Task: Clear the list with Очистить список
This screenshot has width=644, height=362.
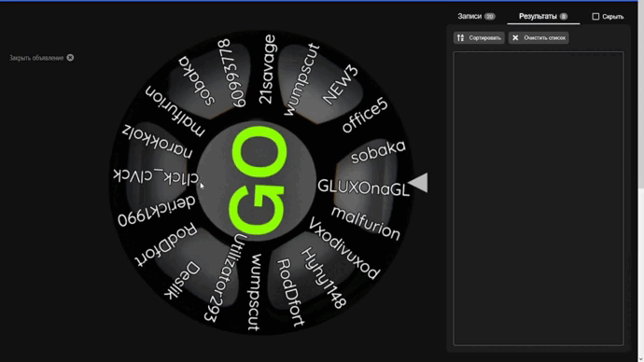Action: pyautogui.click(x=539, y=37)
